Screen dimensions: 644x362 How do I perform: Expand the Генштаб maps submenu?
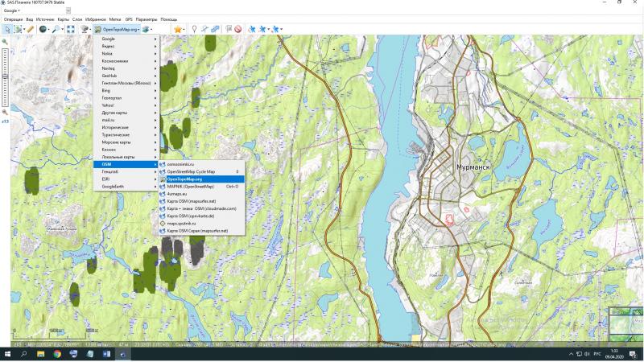[126, 172]
